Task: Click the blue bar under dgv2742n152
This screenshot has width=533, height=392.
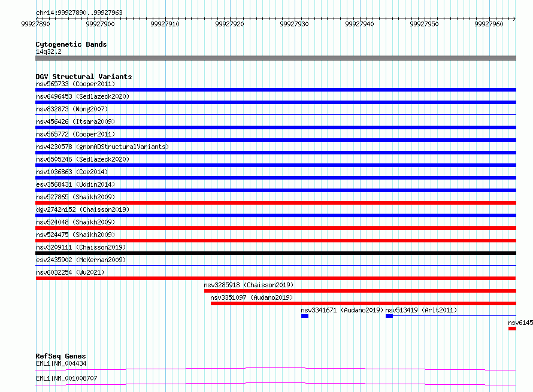Action: (275, 215)
